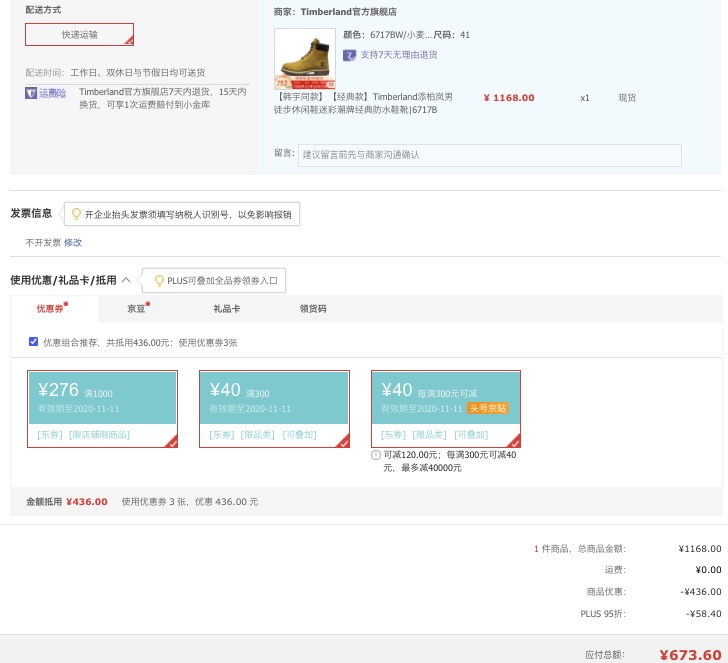The image size is (728, 663).
Task: Click the 运费 ¥0.00 value
Action: (708, 570)
